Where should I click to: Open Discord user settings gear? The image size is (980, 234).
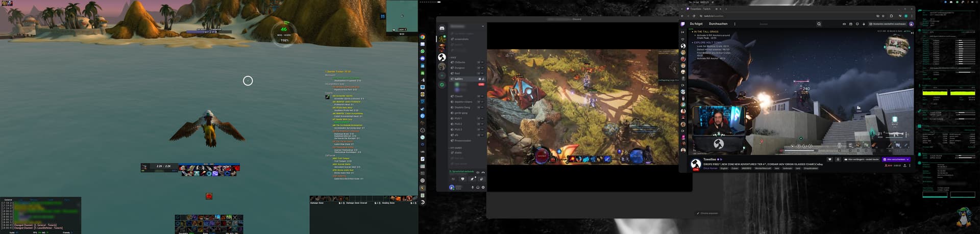point(483,187)
